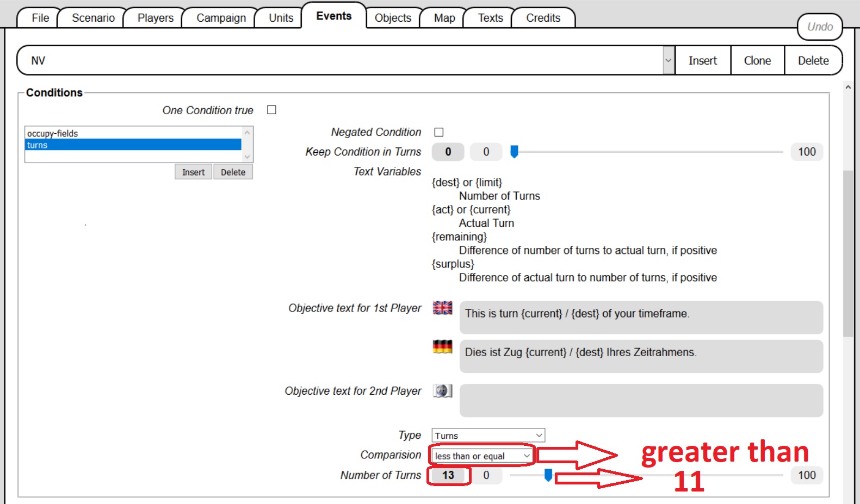
Task: Open the Texts tab
Action: 490,18
